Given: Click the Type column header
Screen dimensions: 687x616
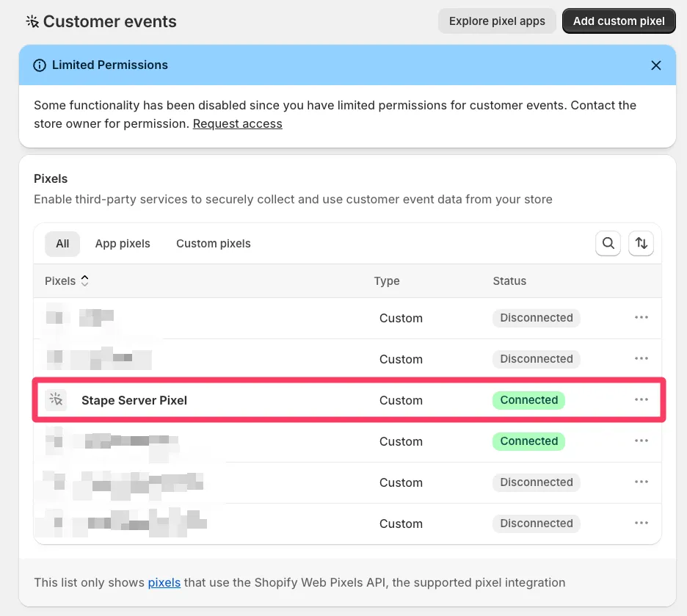Looking at the screenshot, I should pyautogui.click(x=386, y=281).
